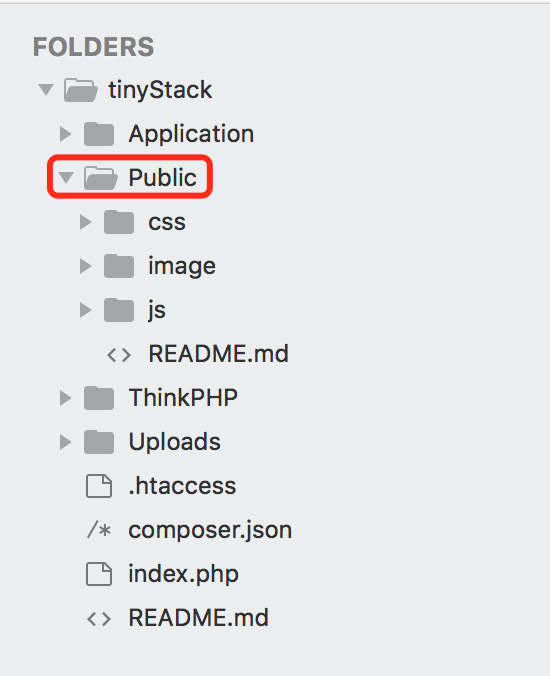Click the folder icon next to Application

click(x=99, y=134)
